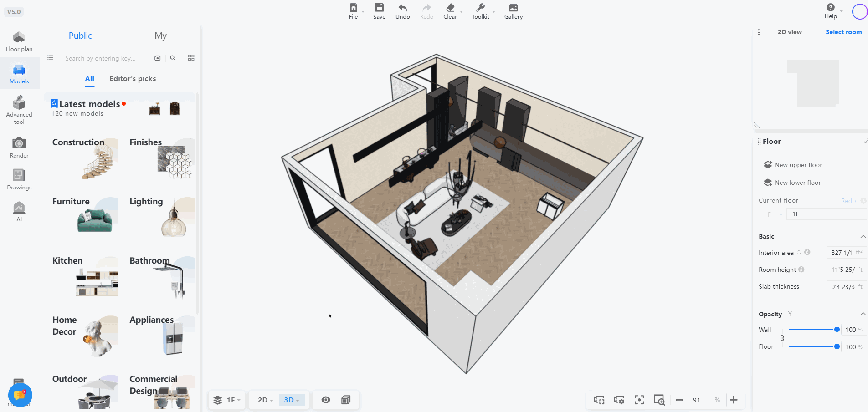
Task: Switch catalog to grid layout icon
Action: (x=191, y=58)
